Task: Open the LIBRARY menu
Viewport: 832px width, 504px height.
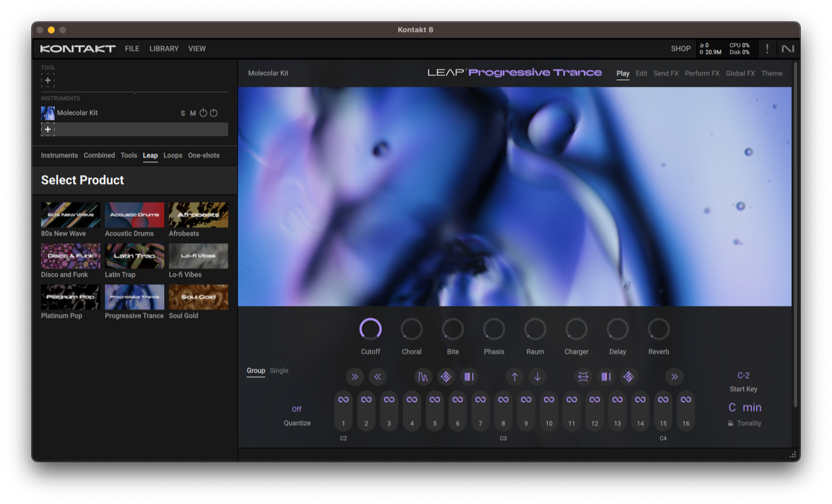Action: (x=164, y=49)
